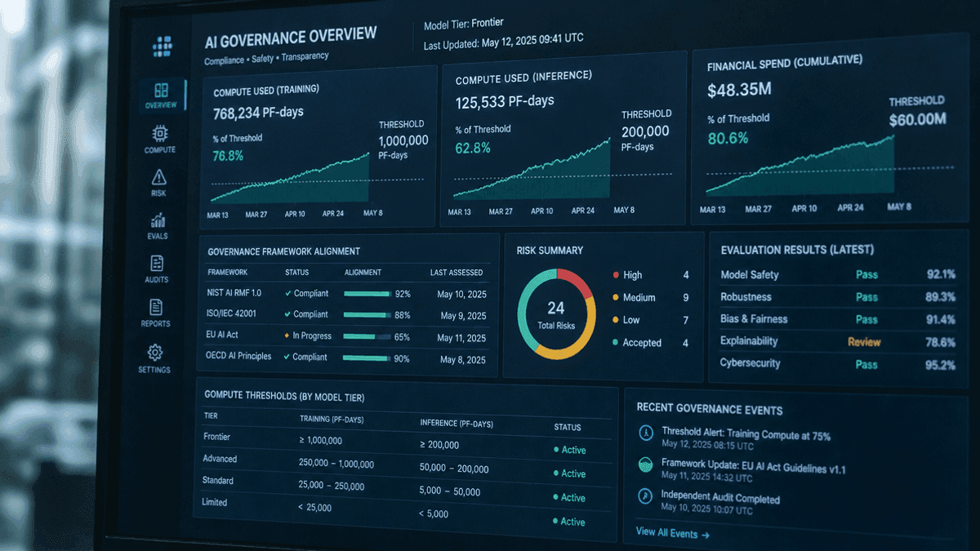Click the Explainability Review status

(864, 341)
